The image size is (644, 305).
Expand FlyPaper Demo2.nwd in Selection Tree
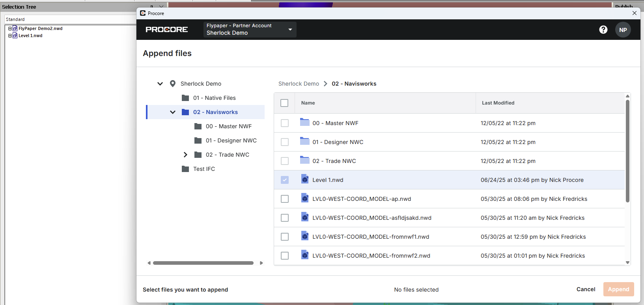10,28
